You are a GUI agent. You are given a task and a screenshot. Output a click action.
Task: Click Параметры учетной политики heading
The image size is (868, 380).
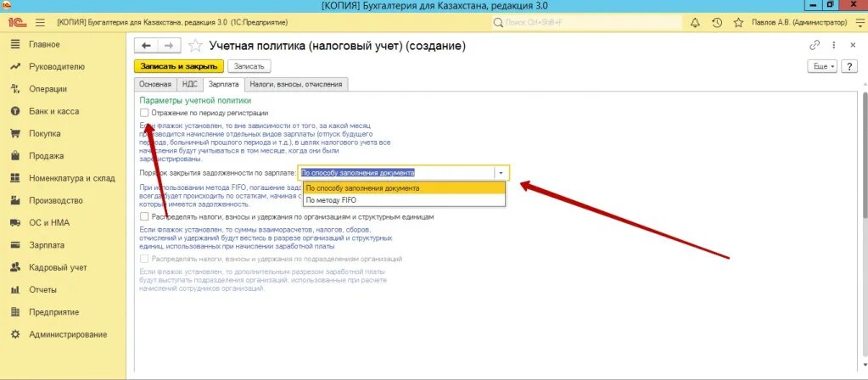(x=195, y=101)
